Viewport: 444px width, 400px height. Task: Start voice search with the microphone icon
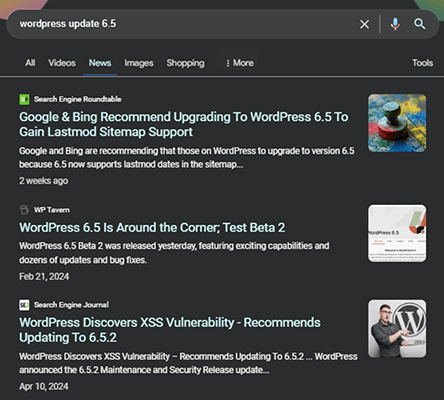tap(395, 24)
